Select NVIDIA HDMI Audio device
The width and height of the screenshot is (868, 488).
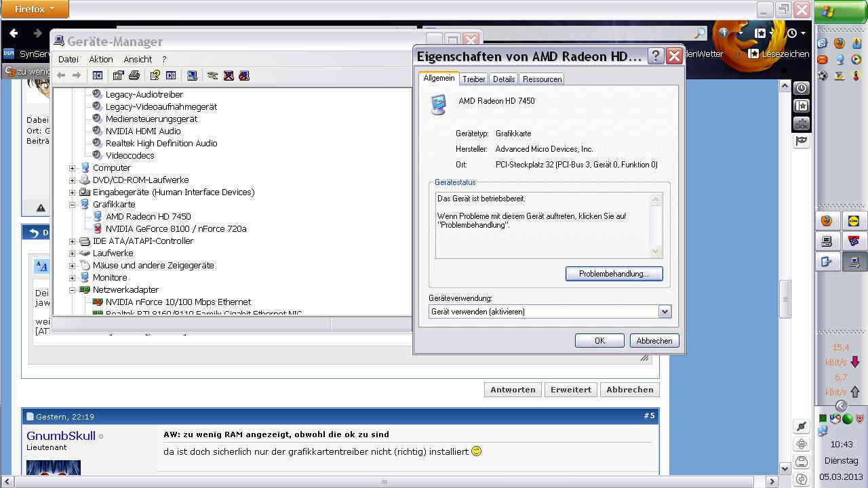click(143, 131)
